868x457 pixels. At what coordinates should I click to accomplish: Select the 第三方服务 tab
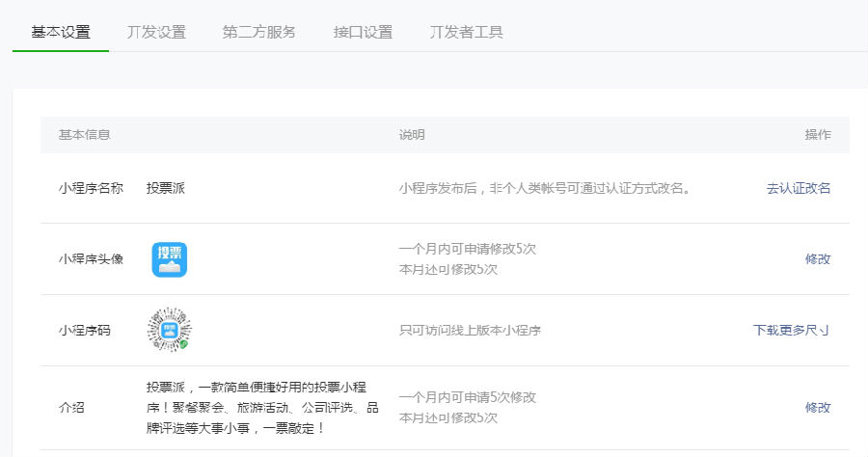[x=259, y=32]
